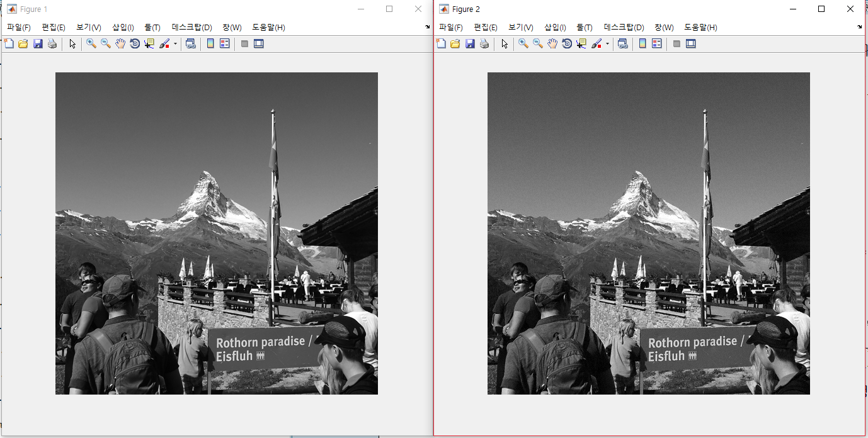Open the 삽입(I) menu in Figure 2
The width and height of the screenshot is (868, 438).
coord(555,28)
